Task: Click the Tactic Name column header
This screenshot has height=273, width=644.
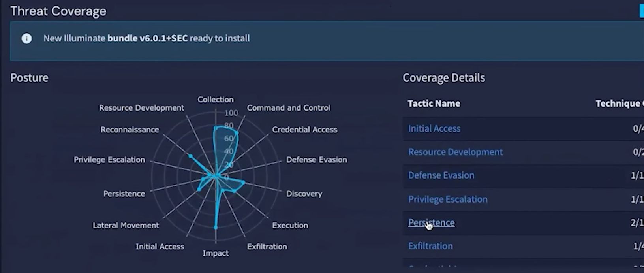Action: coord(434,104)
